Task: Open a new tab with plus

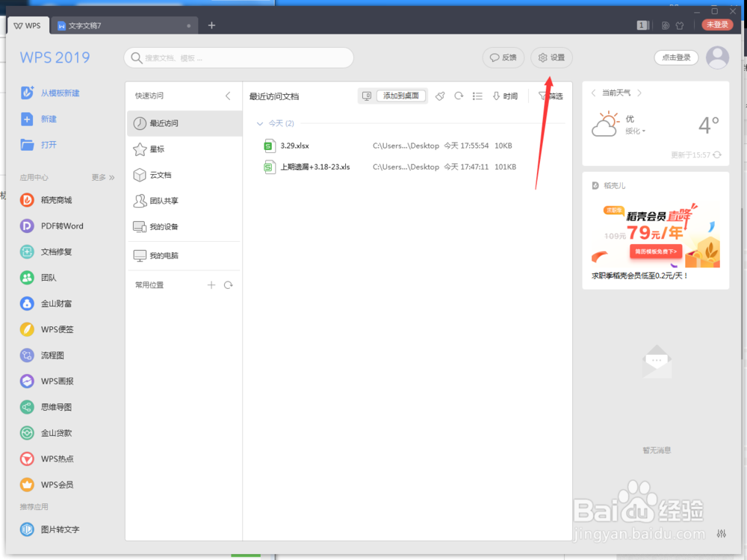Action: (x=212, y=25)
